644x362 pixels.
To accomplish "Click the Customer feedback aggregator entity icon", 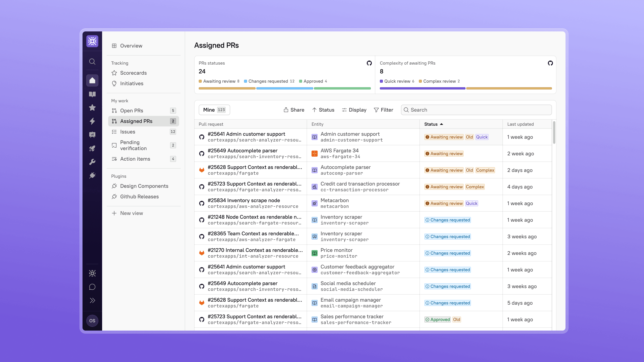I will [x=314, y=270].
